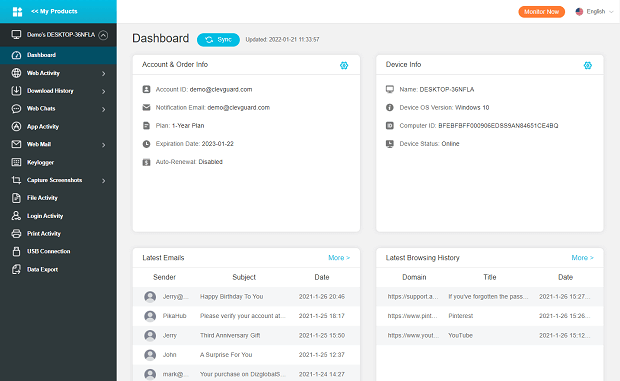The width and height of the screenshot is (620, 381).
Task: Go back to My Products
Action: tap(54, 11)
